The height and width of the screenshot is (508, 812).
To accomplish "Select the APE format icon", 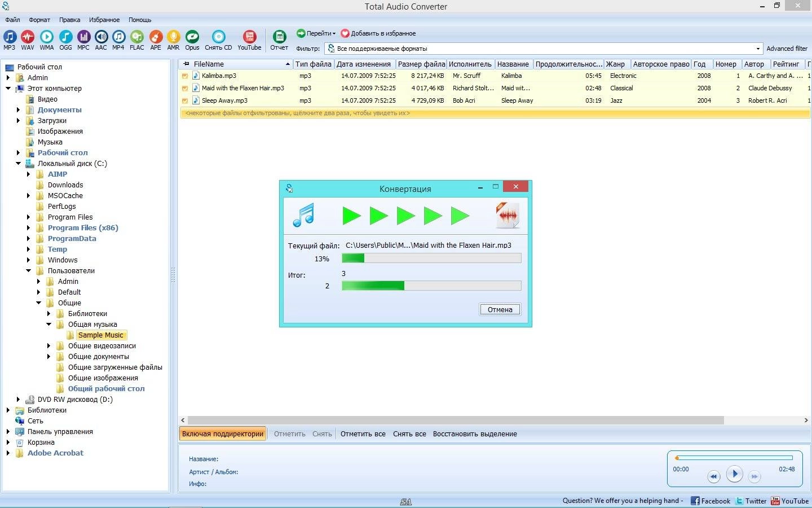I will (x=156, y=40).
